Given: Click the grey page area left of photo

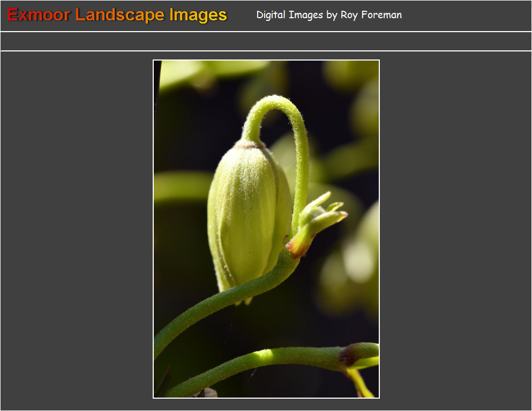Looking at the screenshot, I should [75, 230].
